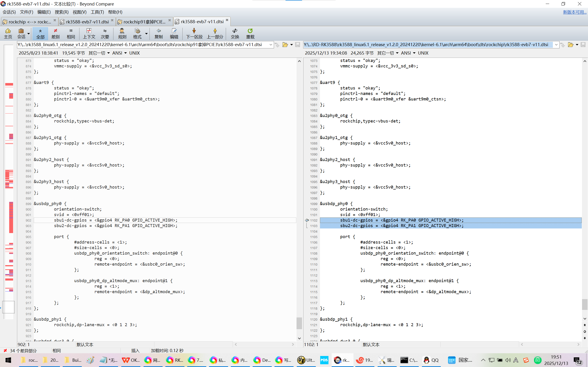Open left pane ANSI encoding dropdown

(x=125, y=53)
